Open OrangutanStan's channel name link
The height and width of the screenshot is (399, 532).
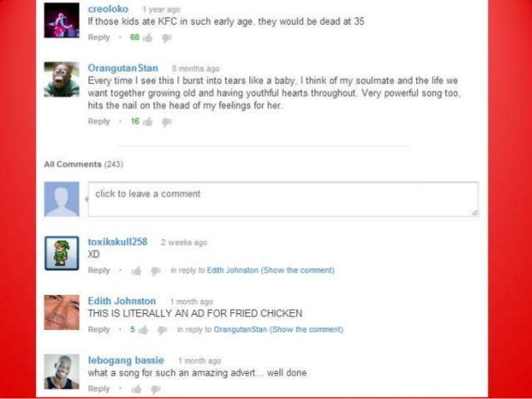coord(123,68)
